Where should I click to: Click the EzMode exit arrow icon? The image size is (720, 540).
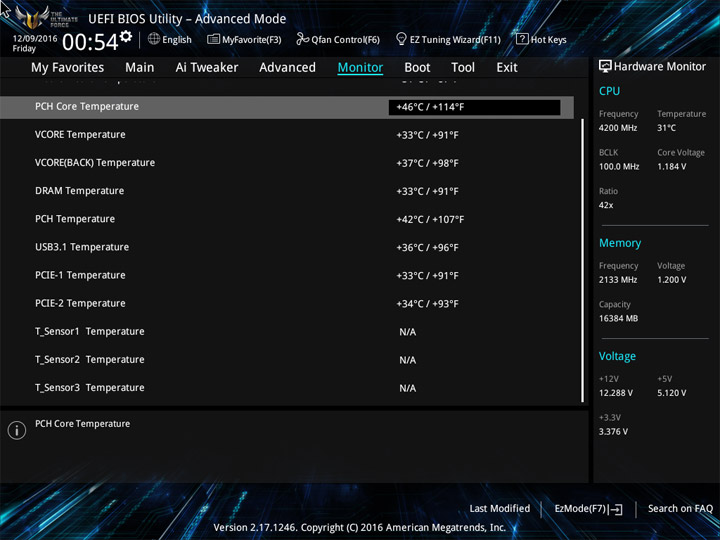616,509
